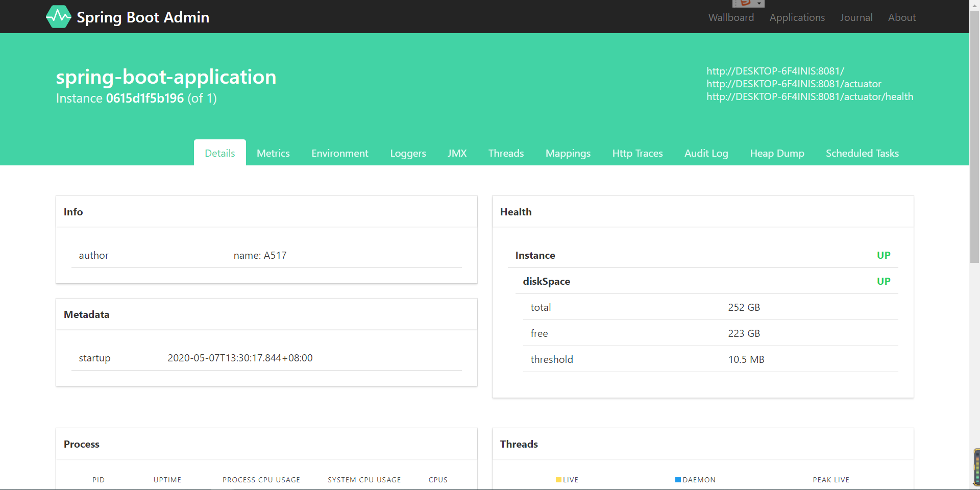Viewport: 980px width, 490px height.
Task: Open the Scheduled Tasks tab
Action: 862,153
